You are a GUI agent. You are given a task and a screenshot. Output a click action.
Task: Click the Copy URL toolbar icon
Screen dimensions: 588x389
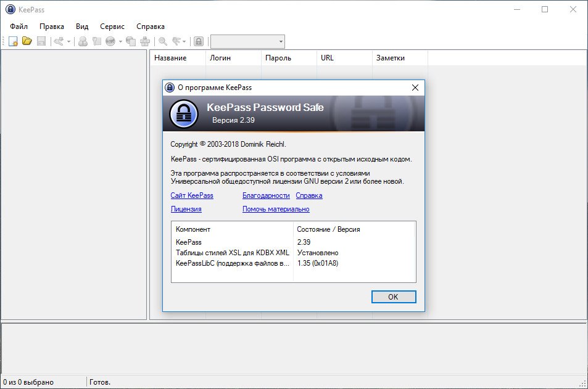[131, 41]
